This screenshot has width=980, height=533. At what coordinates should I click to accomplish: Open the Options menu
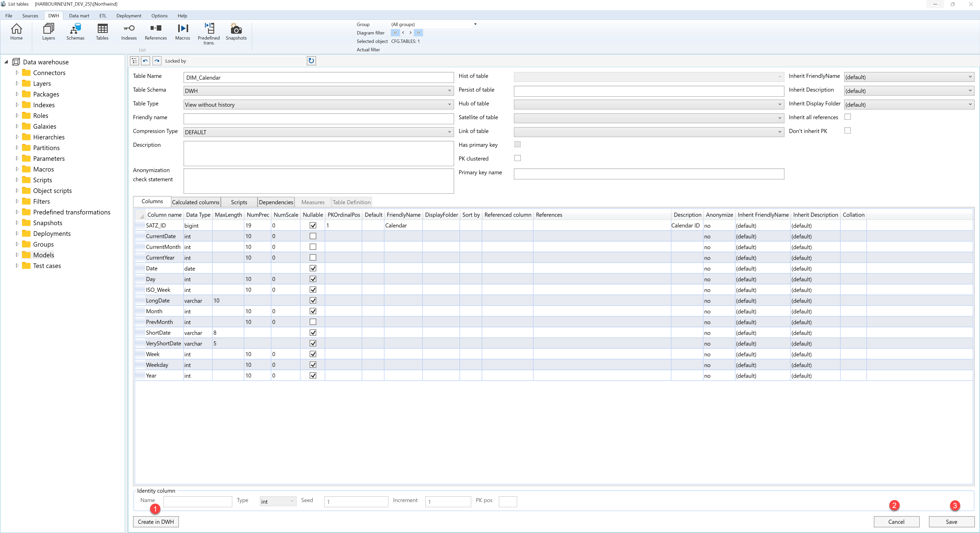tap(159, 16)
